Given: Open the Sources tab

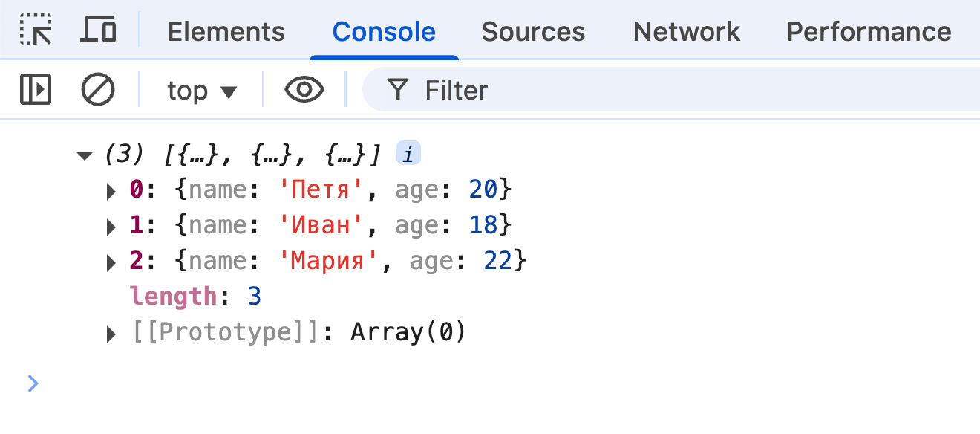Looking at the screenshot, I should click(533, 31).
